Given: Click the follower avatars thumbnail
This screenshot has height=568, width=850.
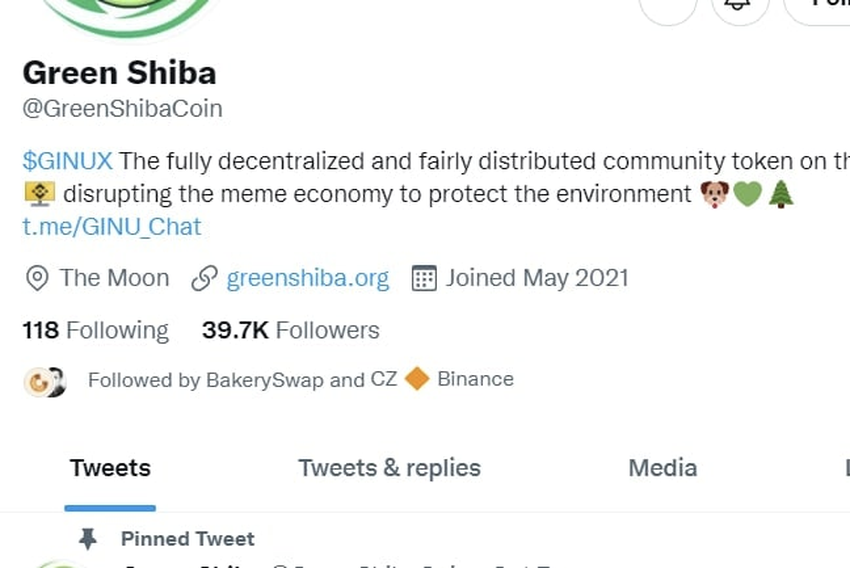Looking at the screenshot, I should point(45,382).
